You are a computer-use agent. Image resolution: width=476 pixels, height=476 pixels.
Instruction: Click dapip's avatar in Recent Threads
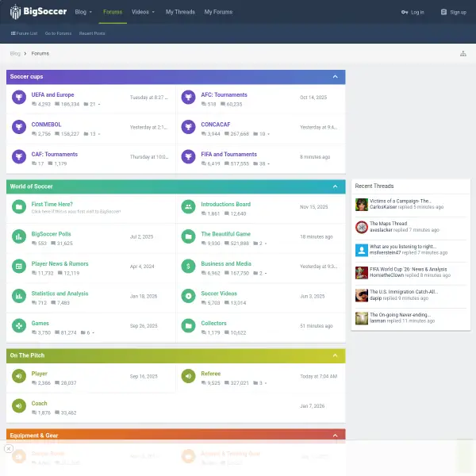(362, 295)
